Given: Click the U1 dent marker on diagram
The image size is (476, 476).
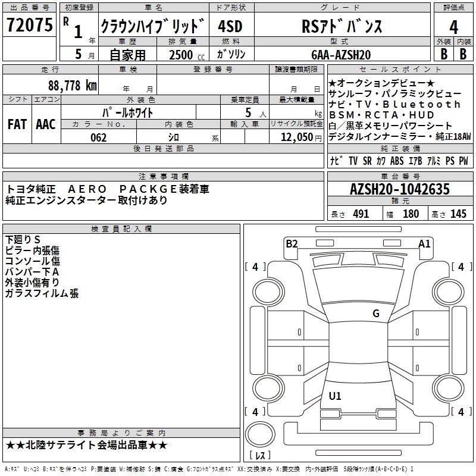Looking at the screenshot, I should point(335,396).
